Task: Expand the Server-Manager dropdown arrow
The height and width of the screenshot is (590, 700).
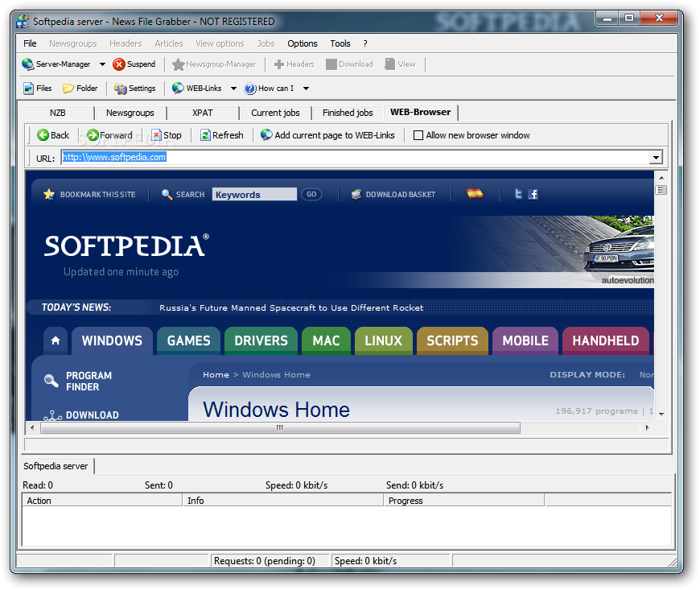Action: [x=102, y=64]
